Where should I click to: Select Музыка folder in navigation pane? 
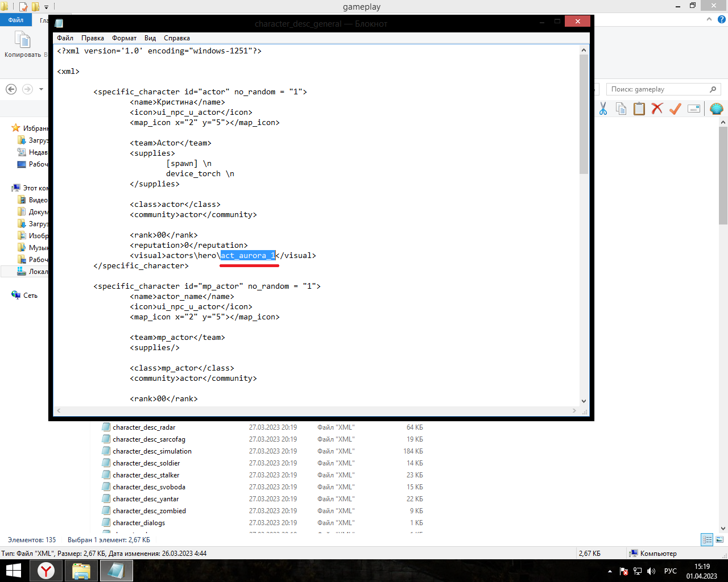(x=33, y=248)
